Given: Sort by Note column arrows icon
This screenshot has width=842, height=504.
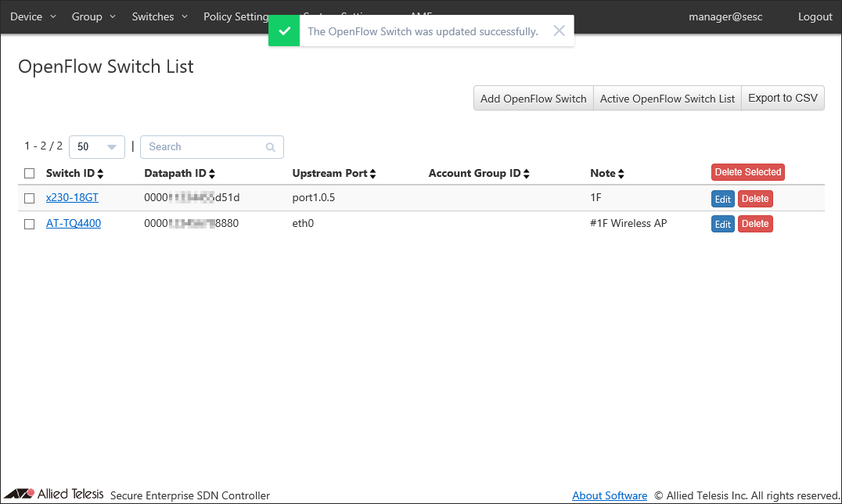Looking at the screenshot, I should (x=621, y=174).
